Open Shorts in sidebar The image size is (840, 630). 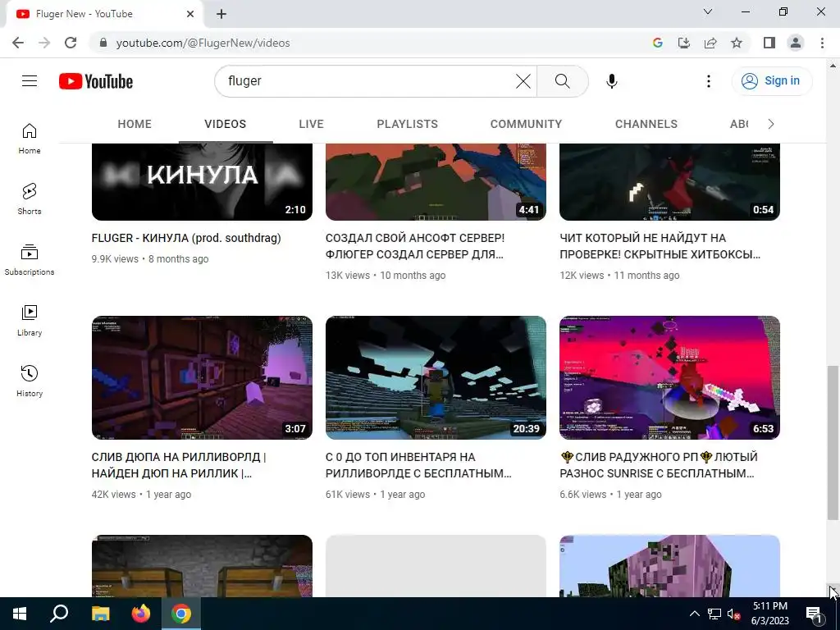click(x=30, y=199)
